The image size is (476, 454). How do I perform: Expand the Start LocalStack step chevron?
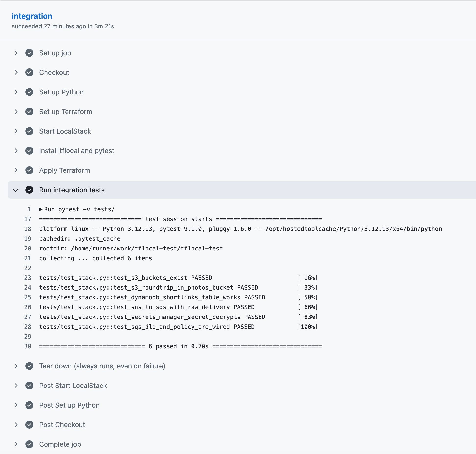(x=16, y=131)
